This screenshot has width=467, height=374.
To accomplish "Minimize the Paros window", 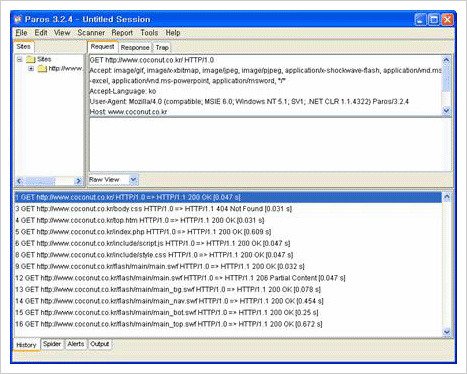I will [420, 20].
